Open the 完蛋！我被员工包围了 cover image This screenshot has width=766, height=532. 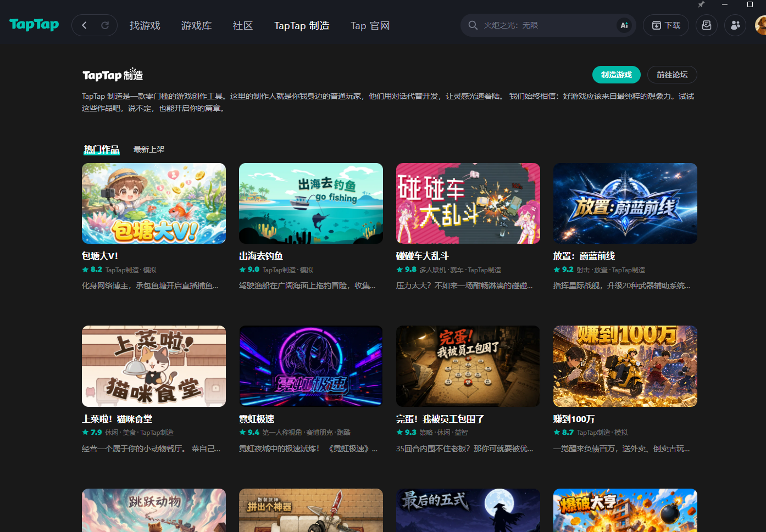(x=468, y=366)
